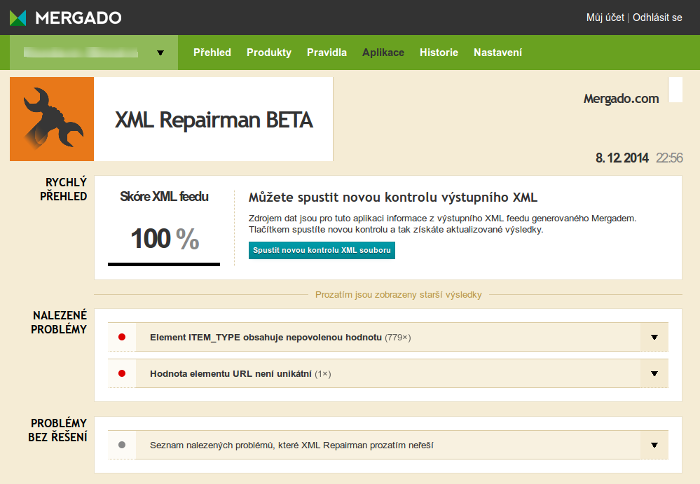Image resolution: width=700 pixels, height=484 pixels.
Task: Click the Mergado.com link
Action: tap(621, 99)
